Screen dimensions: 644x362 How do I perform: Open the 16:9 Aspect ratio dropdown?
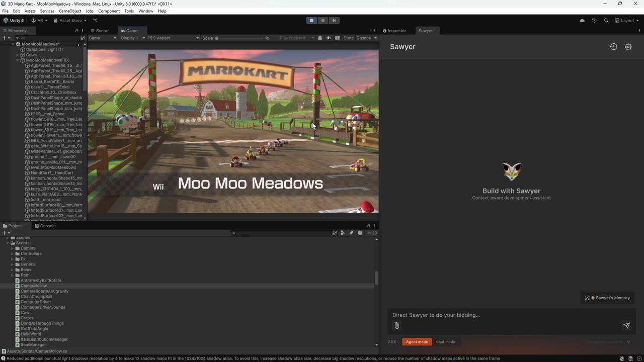click(x=173, y=38)
